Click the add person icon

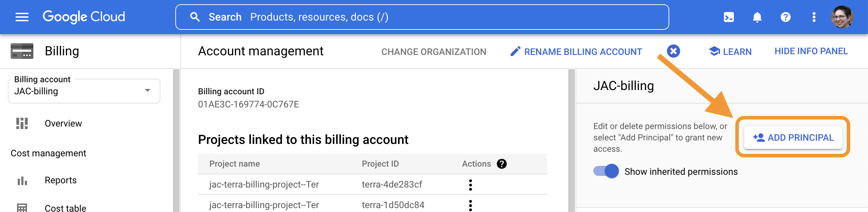(759, 138)
